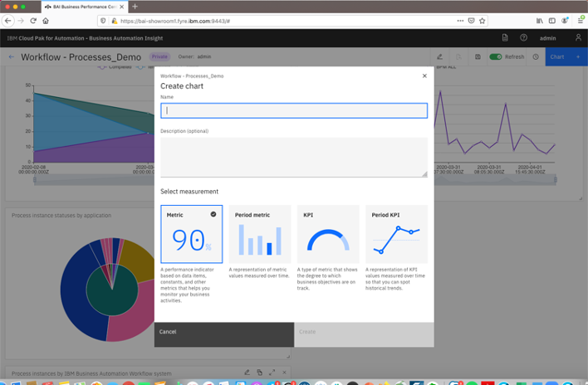
Task: Click the Description text area
Action: click(294, 158)
